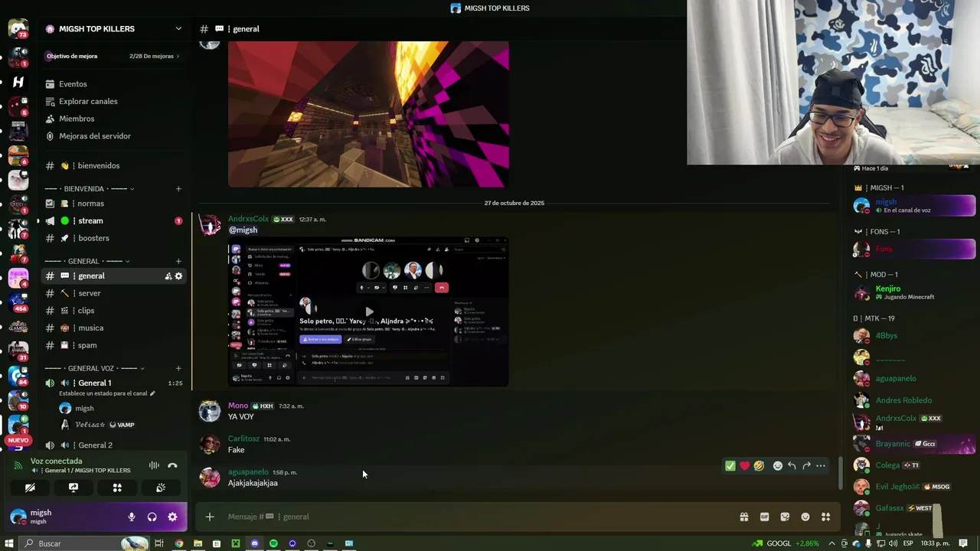Open Miembros list page
This screenshot has width=980, height=551.
pos(113,119)
